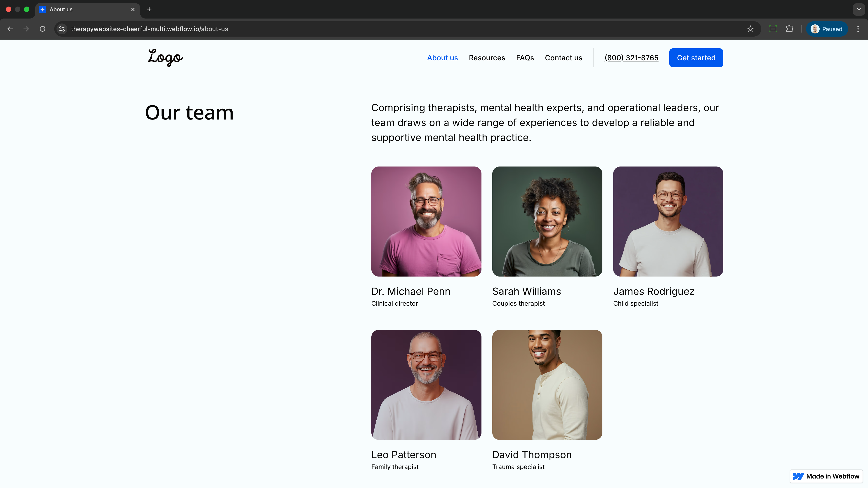868x488 pixels.
Task: Go to Resources nav item
Action: pos(487,58)
